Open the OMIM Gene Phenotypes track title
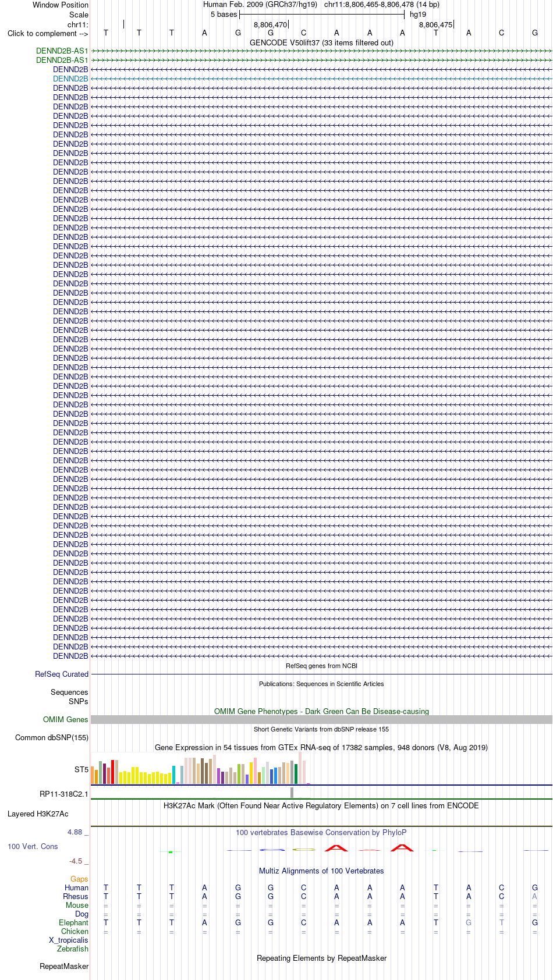Screen dimensions: 553x980 click(321, 711)
